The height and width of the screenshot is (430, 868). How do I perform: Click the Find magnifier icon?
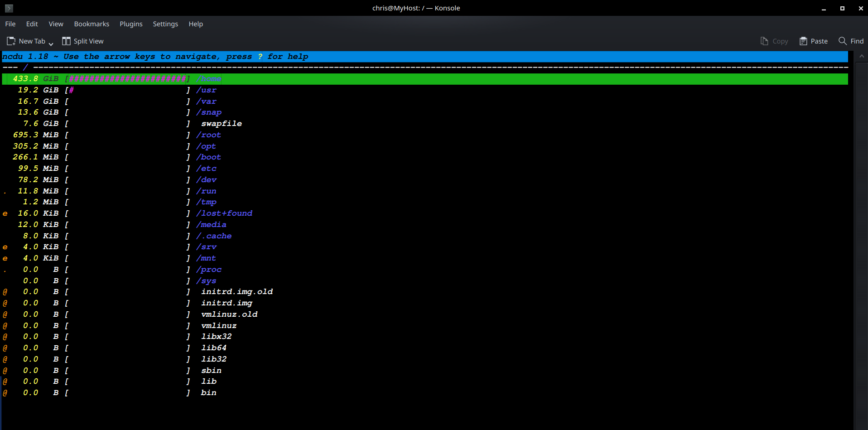coord(843,41)
